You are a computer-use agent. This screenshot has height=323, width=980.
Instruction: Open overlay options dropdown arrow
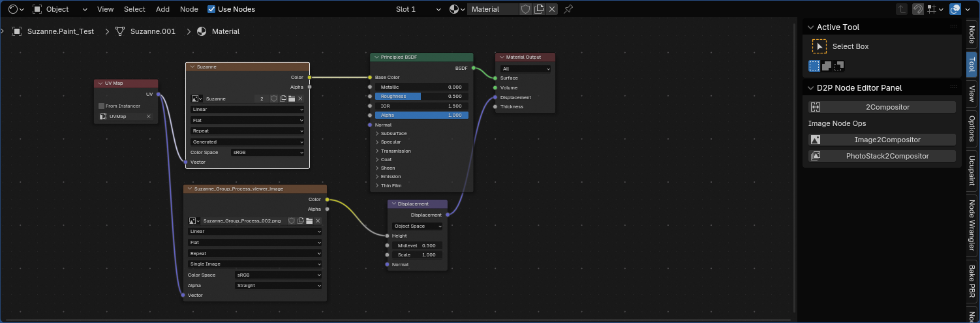click(969, 9)
